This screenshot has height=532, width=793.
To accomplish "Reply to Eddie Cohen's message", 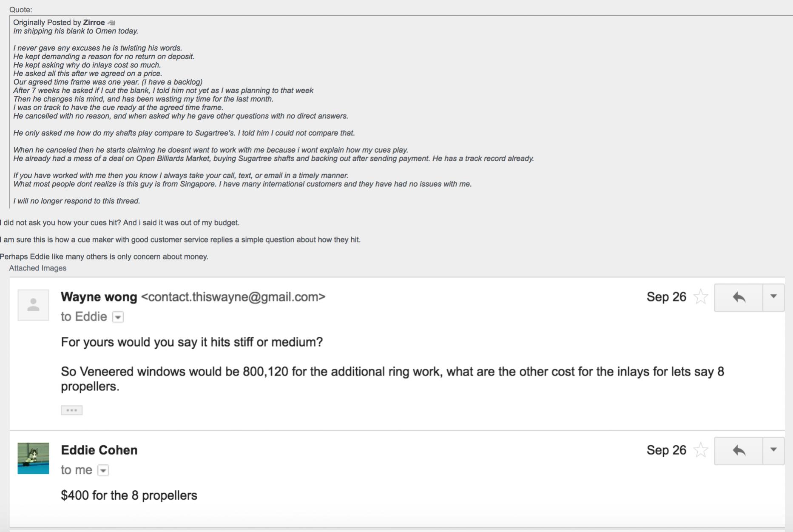I will pyautogui.click(x=739, y=451).
